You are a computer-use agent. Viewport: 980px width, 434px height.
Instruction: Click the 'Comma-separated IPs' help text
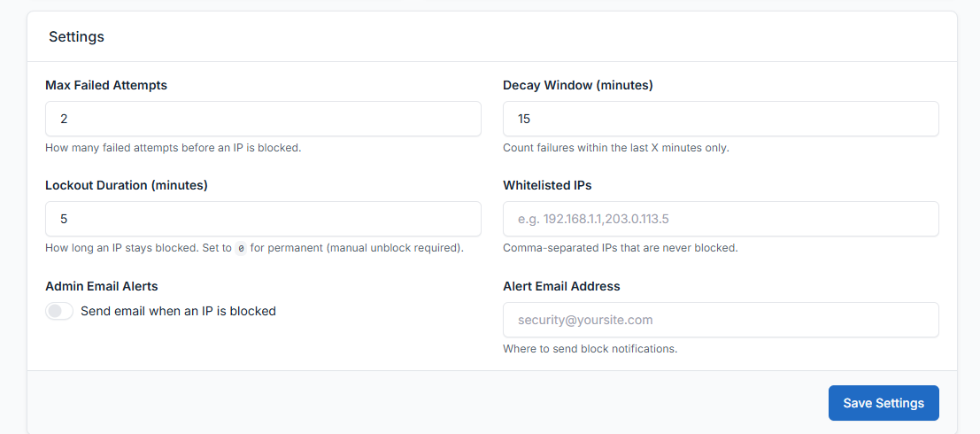click(x=620, y=248)
